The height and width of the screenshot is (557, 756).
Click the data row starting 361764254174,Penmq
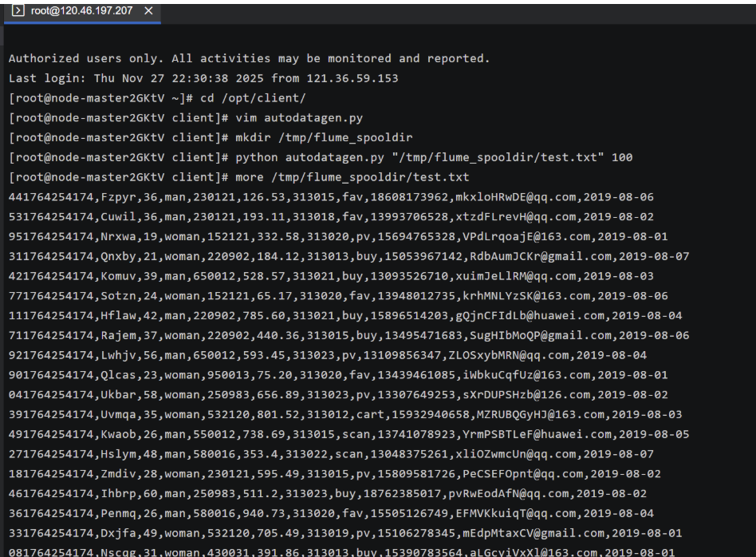coord(331,514)
